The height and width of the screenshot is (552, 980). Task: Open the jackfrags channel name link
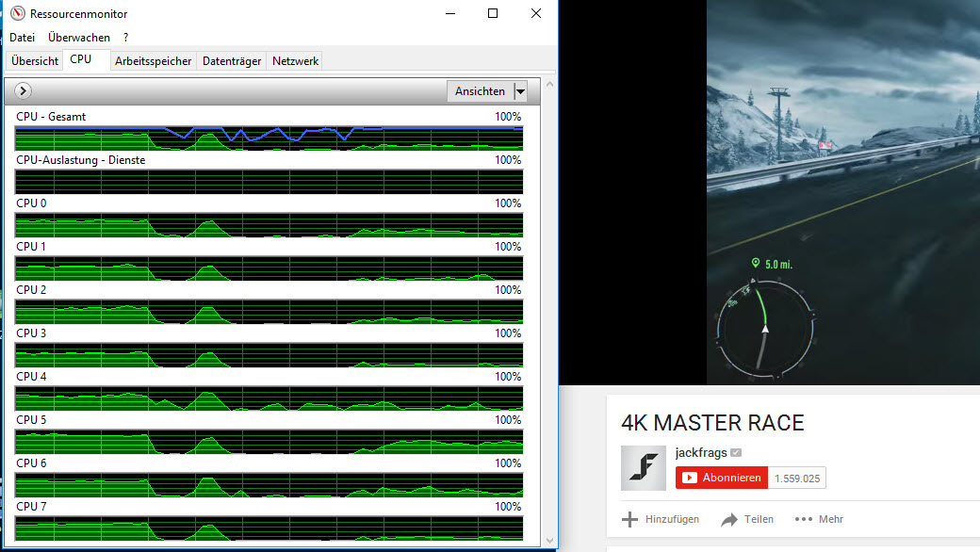click(701, 453)
